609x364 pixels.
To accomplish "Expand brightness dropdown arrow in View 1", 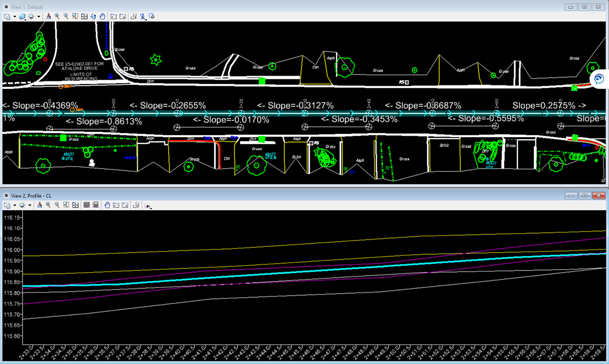I will [x=39, y=16].
